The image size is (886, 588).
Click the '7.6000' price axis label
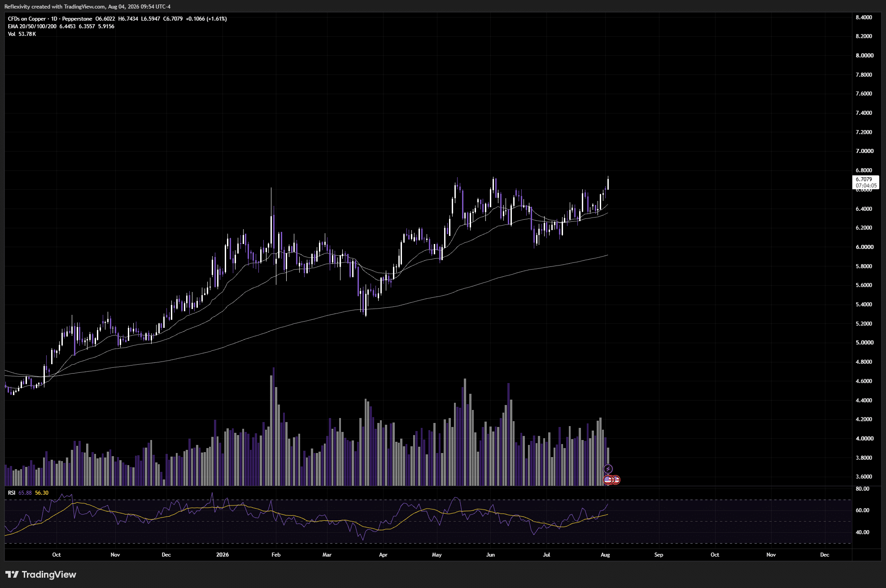(x=864, y=94)
